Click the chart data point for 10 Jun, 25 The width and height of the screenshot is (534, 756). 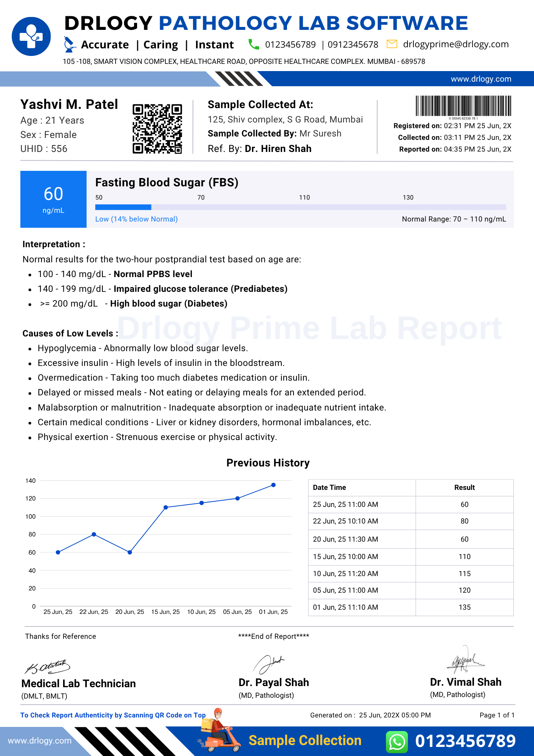point(201,503)
